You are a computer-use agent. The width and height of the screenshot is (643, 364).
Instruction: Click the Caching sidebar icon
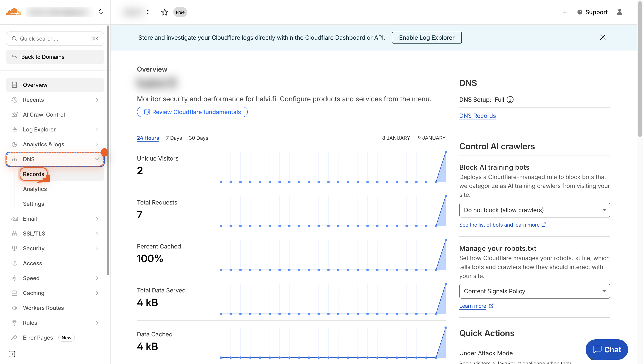tap(14, 293)
